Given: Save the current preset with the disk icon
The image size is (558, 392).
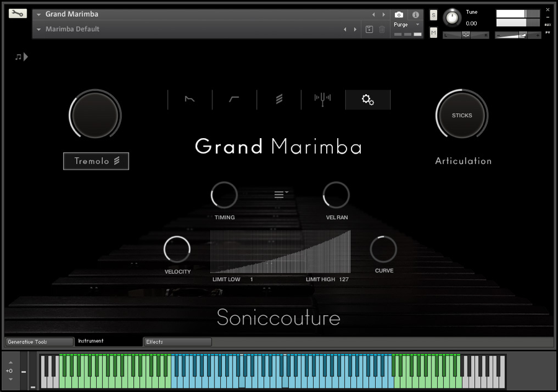Looking at the screenshot, I should [x=370, y=30].
